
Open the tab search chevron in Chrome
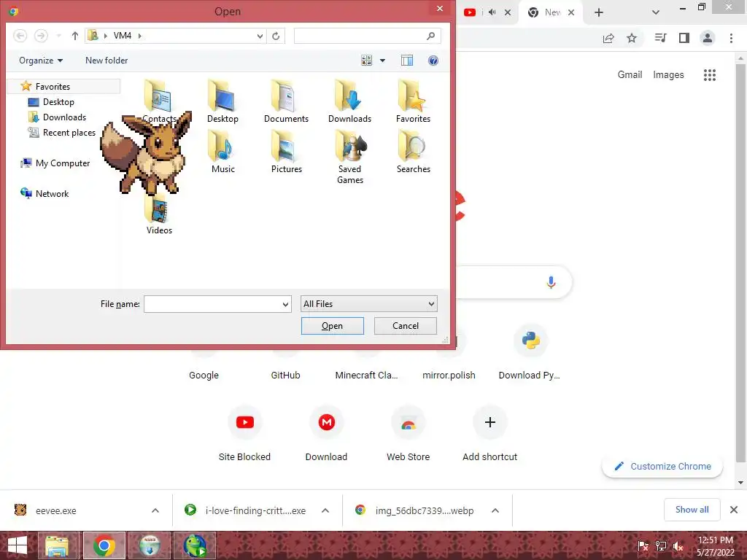click(x=656, y=12)
